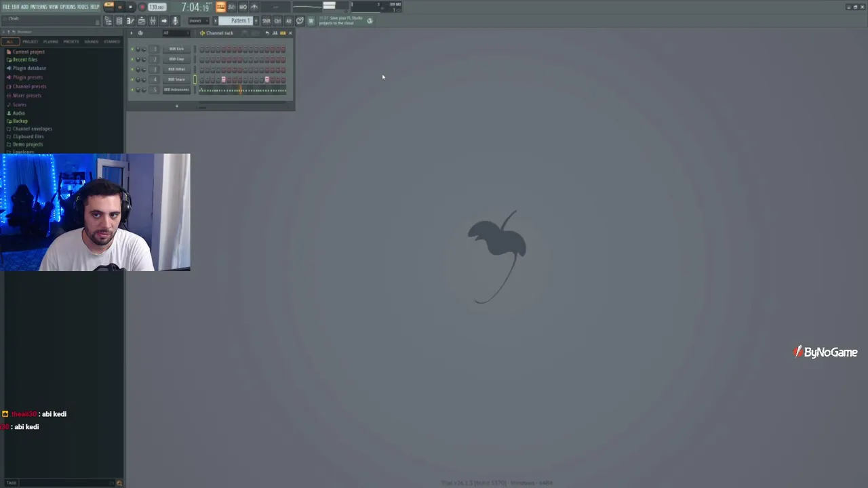Disable the lit fifth step of 808 Snare
This screenshot has height=488, width=868.
pyautogui.click(x=224, y=79)
